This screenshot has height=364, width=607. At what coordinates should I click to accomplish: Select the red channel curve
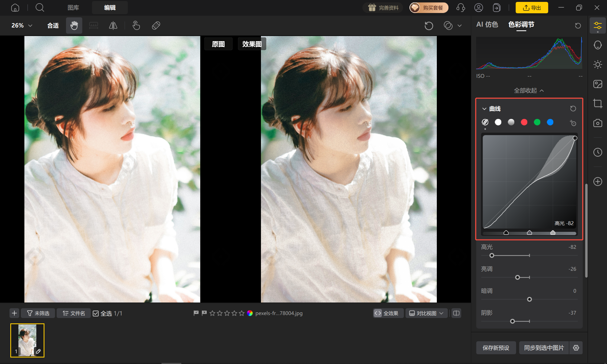click(524, 122)
